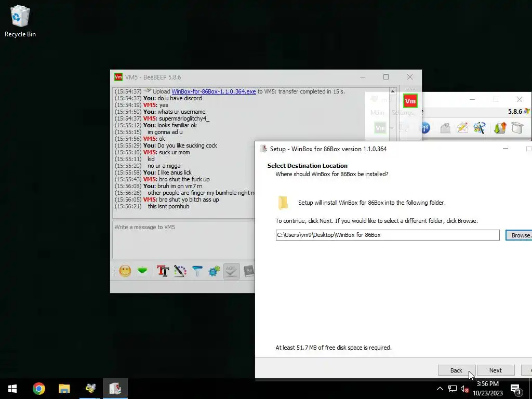Screen dimensions: 532x399
Task: Select the Recycle Bin desktop icon
Action: click(20, 21)
